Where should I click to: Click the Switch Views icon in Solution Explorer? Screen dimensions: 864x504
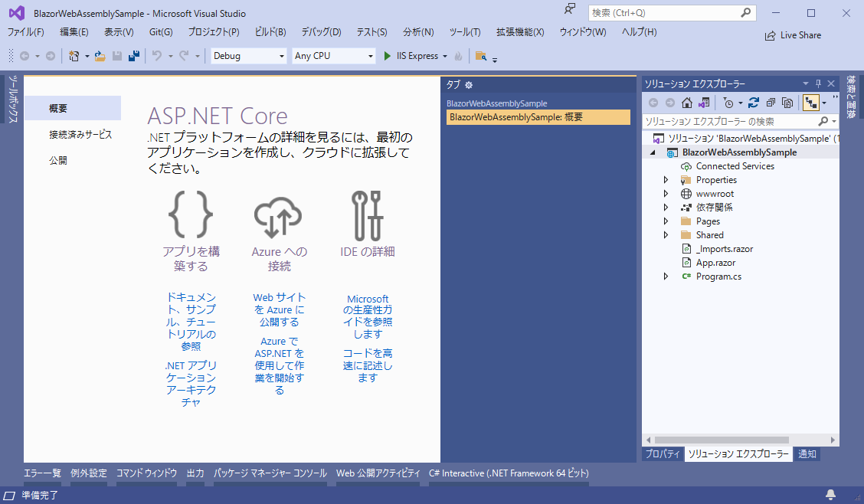pyautogui.click(x=704, y=103)
